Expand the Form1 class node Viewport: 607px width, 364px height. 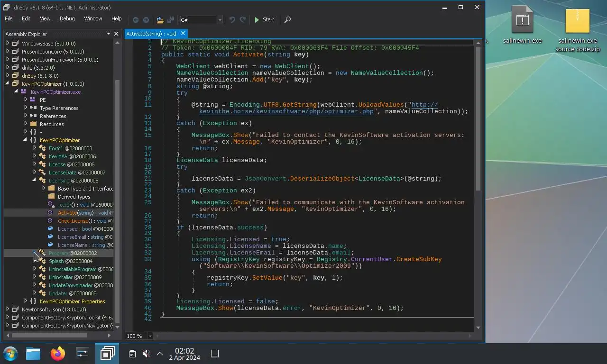(x=34, y=148)
